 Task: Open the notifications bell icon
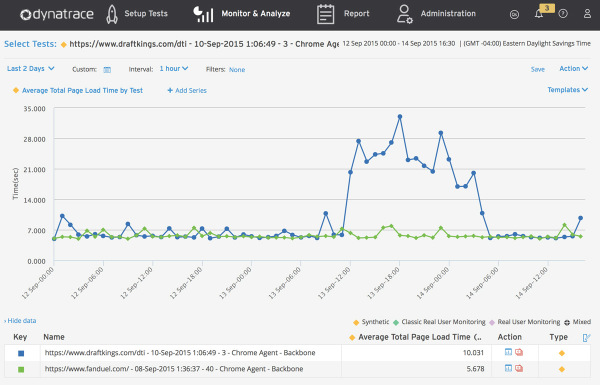pos(539,14)
